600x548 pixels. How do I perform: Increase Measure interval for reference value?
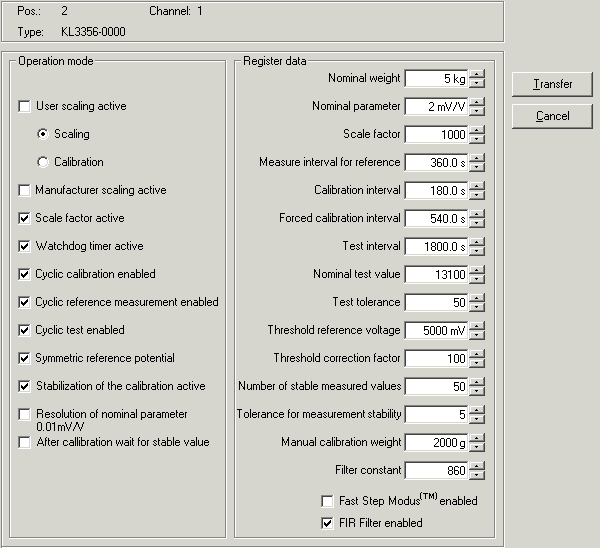(477, 158)
